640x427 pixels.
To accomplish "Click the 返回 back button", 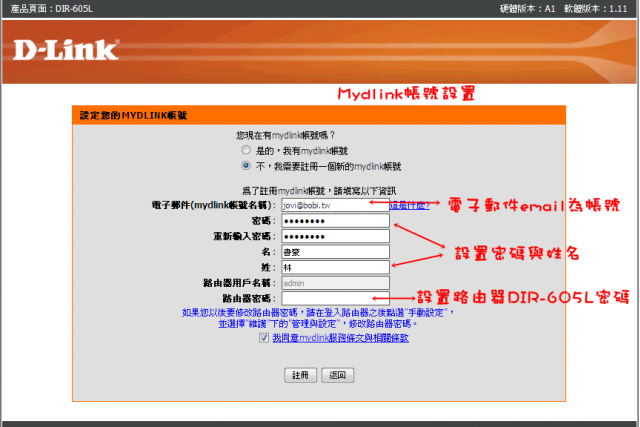I will [x=338, y=375].
